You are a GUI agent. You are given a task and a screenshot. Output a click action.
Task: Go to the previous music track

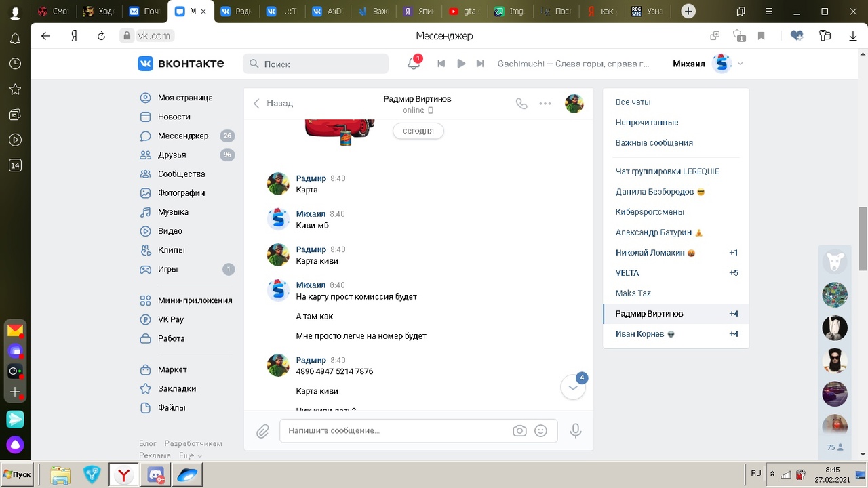[441, 64]
